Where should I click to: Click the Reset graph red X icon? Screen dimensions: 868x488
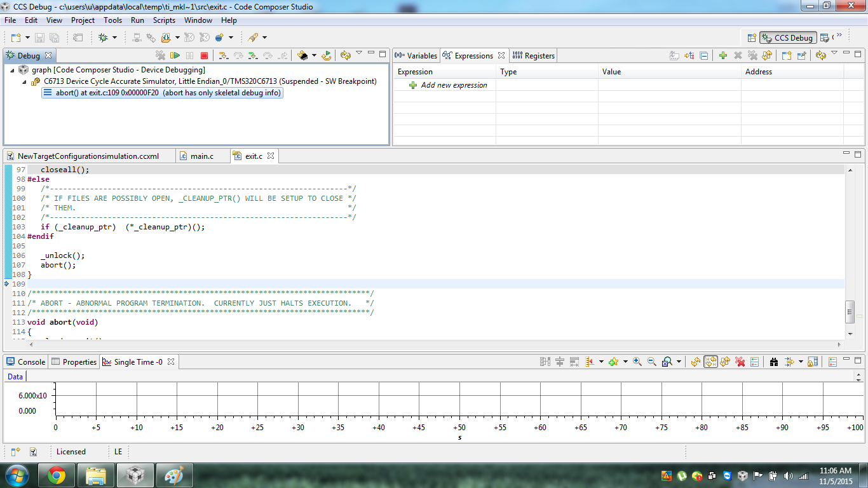pos(740,362)
